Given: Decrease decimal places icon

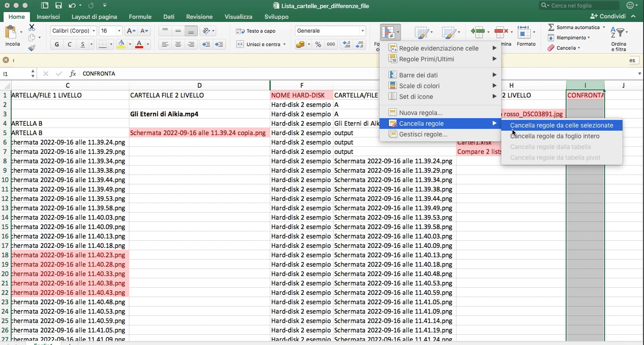Looking at the screenshot, I should [359, 44].
